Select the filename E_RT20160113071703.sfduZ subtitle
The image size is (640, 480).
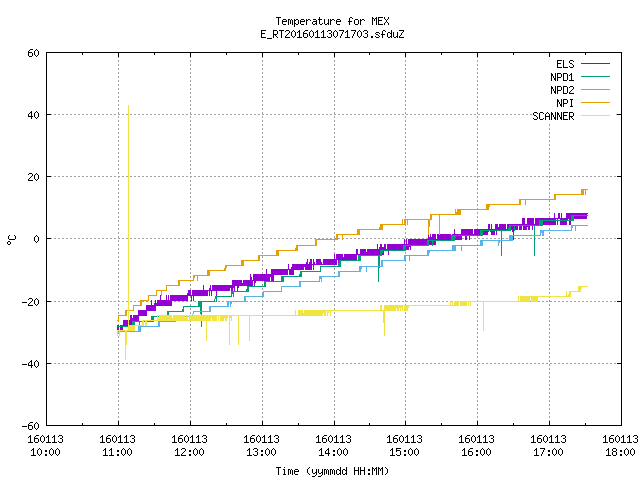point(332,34)
